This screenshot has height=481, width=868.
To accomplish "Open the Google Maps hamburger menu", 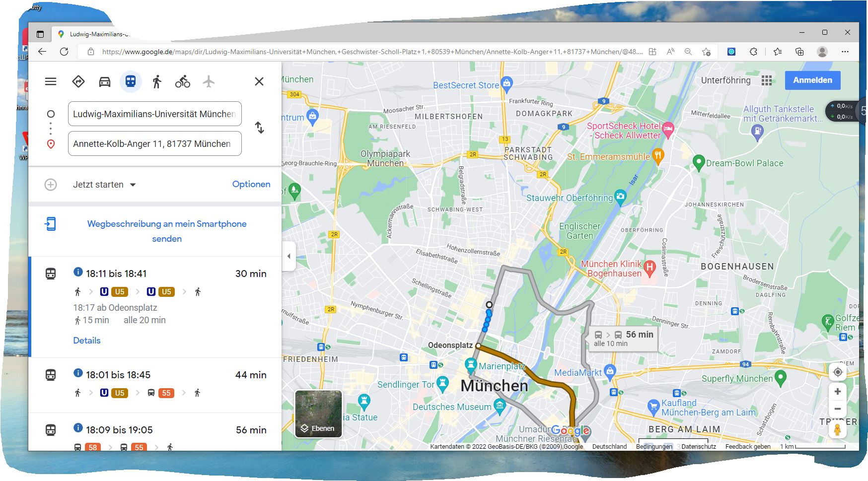I will click(x=51, y=81).
